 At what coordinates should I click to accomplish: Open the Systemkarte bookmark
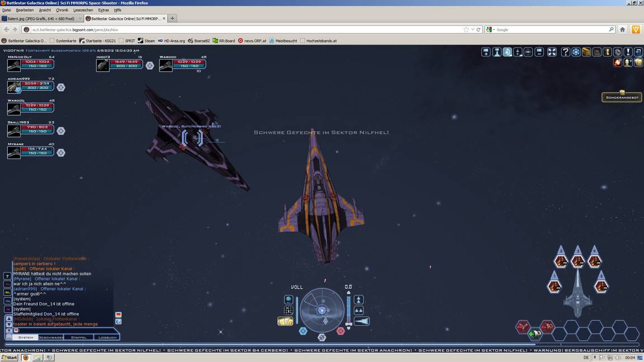coord(63,41)
